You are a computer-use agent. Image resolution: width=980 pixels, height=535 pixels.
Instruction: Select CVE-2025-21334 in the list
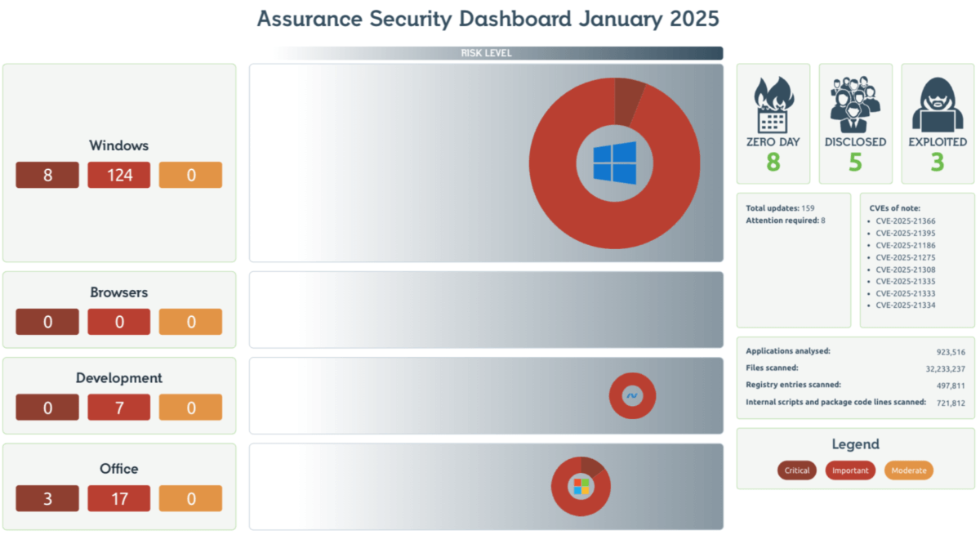point(906,305)
